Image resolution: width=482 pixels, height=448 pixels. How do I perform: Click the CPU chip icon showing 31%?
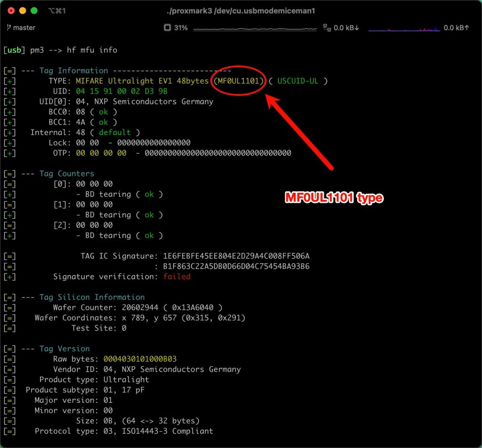coord(167,28)
